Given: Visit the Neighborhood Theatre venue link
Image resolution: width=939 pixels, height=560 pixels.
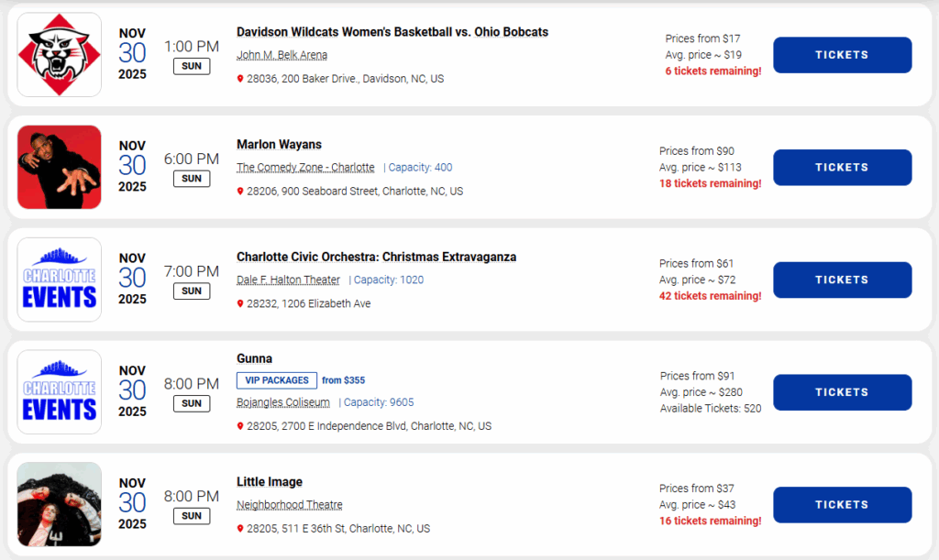Looking at the screenshot, I should (x=289, y=505).
